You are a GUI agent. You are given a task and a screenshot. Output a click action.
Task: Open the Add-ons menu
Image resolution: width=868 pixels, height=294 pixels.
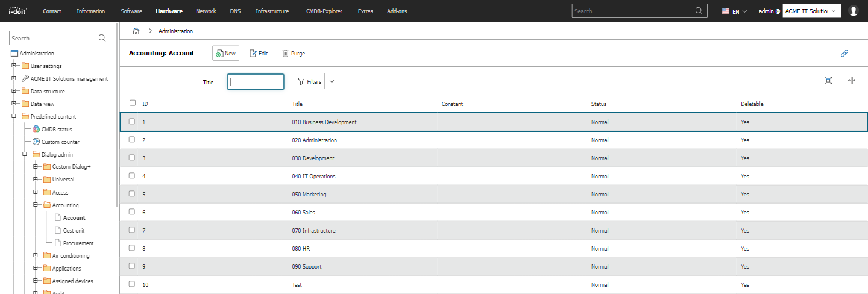[397, 11]
